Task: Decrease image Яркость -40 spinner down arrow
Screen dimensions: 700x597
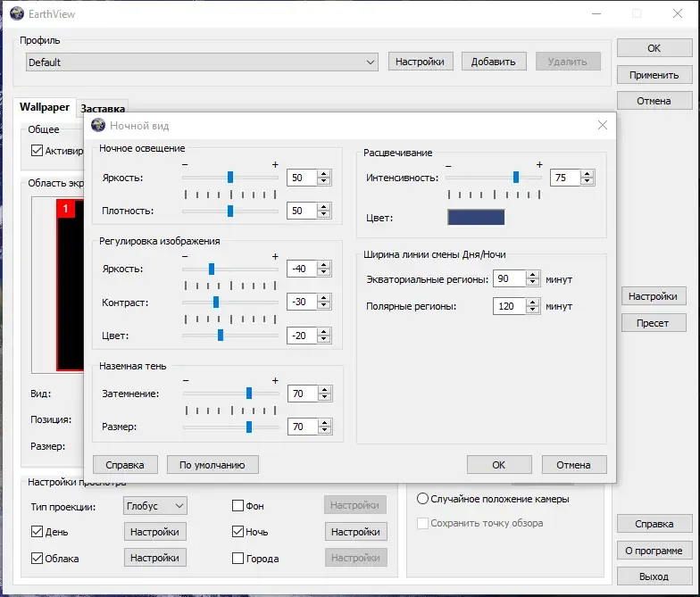Action: point(323,273)
